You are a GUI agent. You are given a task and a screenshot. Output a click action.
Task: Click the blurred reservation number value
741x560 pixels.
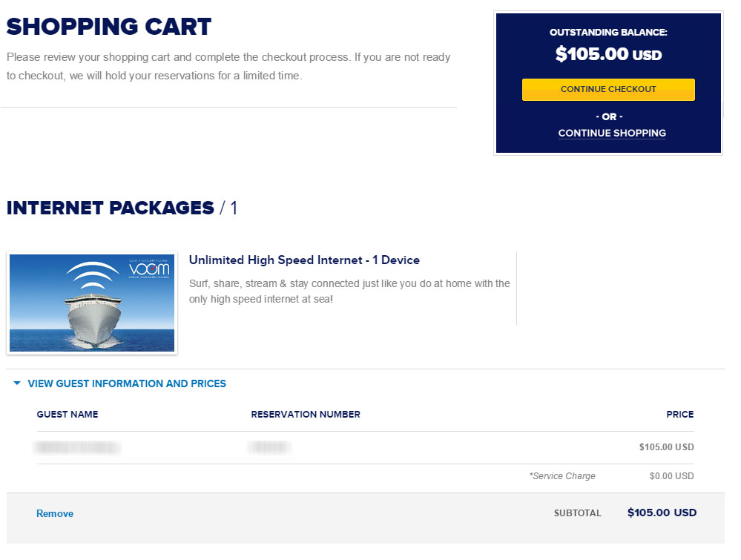click(x=269, y=447)
